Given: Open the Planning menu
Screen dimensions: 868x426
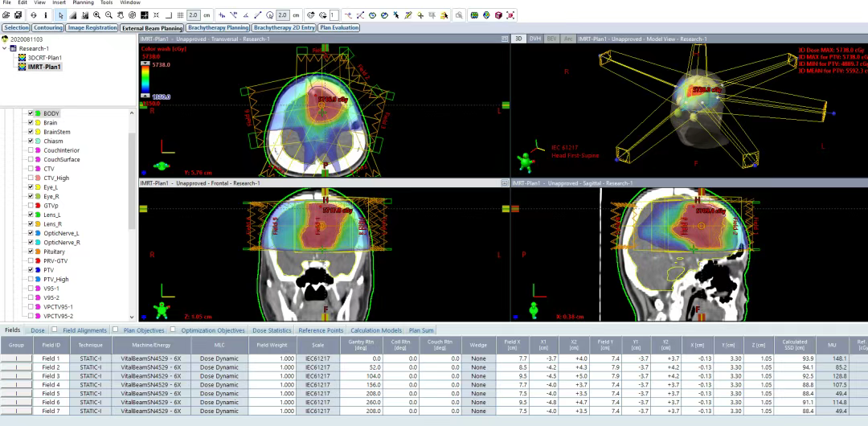Looking at the screenshot, I should (x=83, y=3).
